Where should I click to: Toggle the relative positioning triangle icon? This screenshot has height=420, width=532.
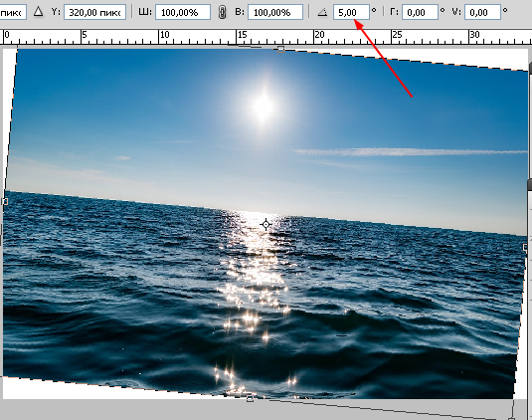pyautogui.click(x=39, y=12)
